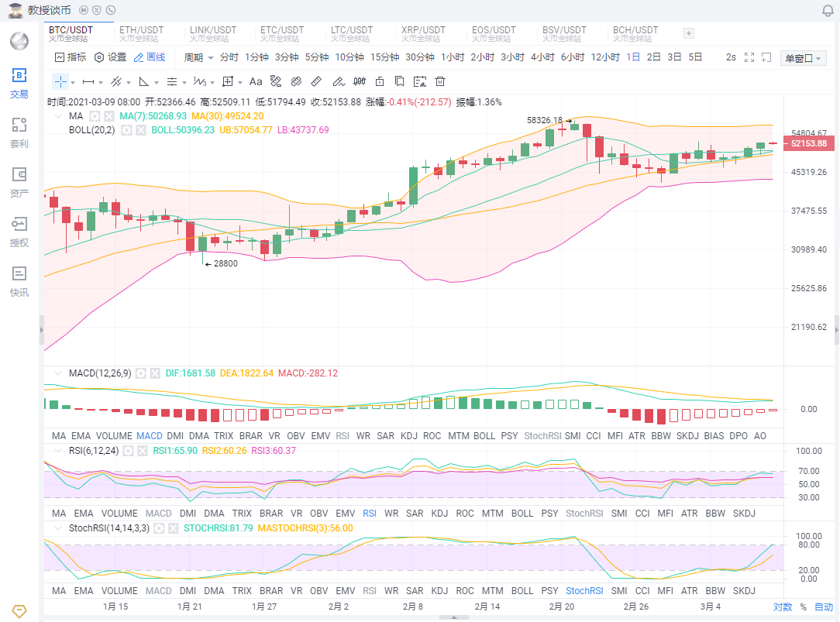Viewport: 840px width, 622px height.
Task: Remove the MA indicator
Action: click(x=108, y=116)
